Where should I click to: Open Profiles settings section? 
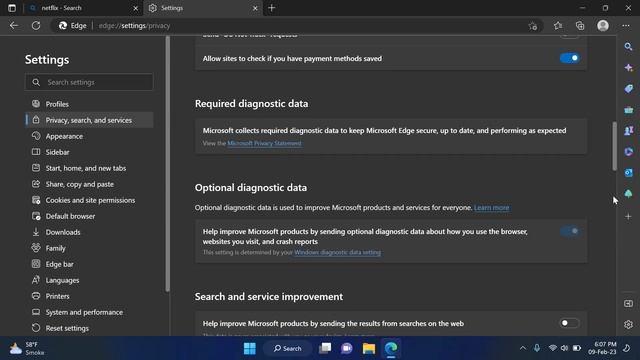[x=89, y=104]
